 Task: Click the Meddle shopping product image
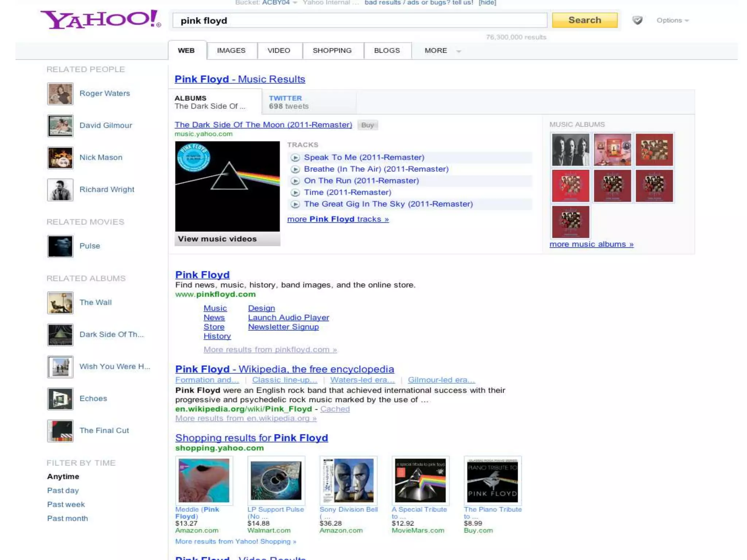pos(204,480)
